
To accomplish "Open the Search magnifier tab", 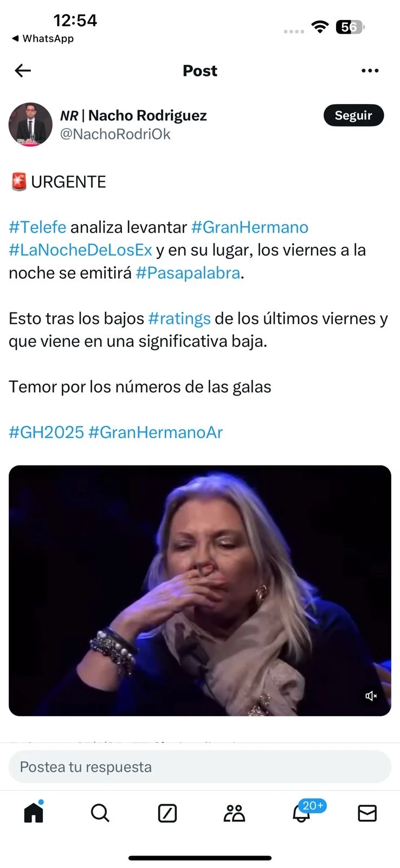I will click(100, 813).
